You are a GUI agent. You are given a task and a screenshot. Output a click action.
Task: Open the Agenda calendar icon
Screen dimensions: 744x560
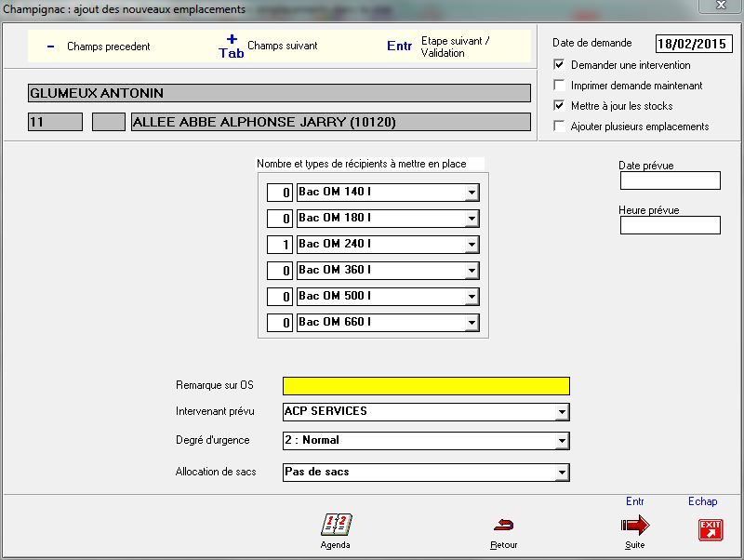coord(336,525)
